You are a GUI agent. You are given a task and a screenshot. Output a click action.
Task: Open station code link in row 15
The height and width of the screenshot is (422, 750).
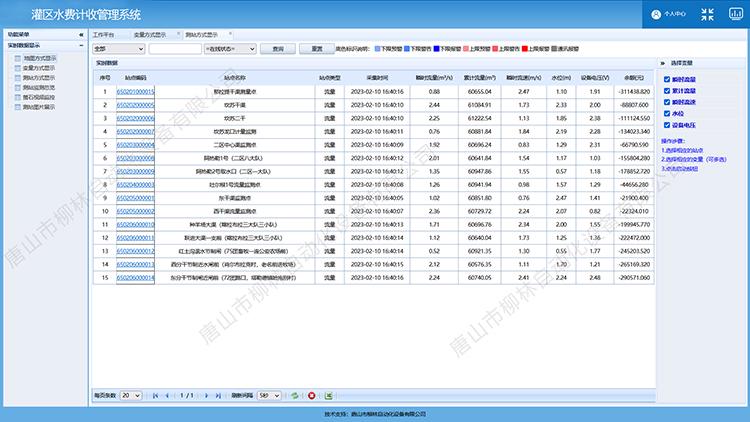pos(135,278)
